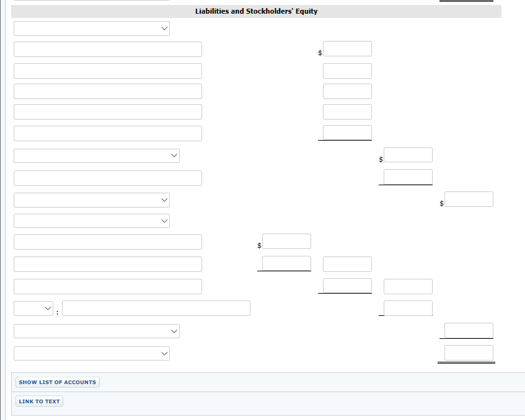Image resolution: width=525 pixels, height=420 pixels.
Task: Click the second account name field in the first group
Action: point(108,71)
